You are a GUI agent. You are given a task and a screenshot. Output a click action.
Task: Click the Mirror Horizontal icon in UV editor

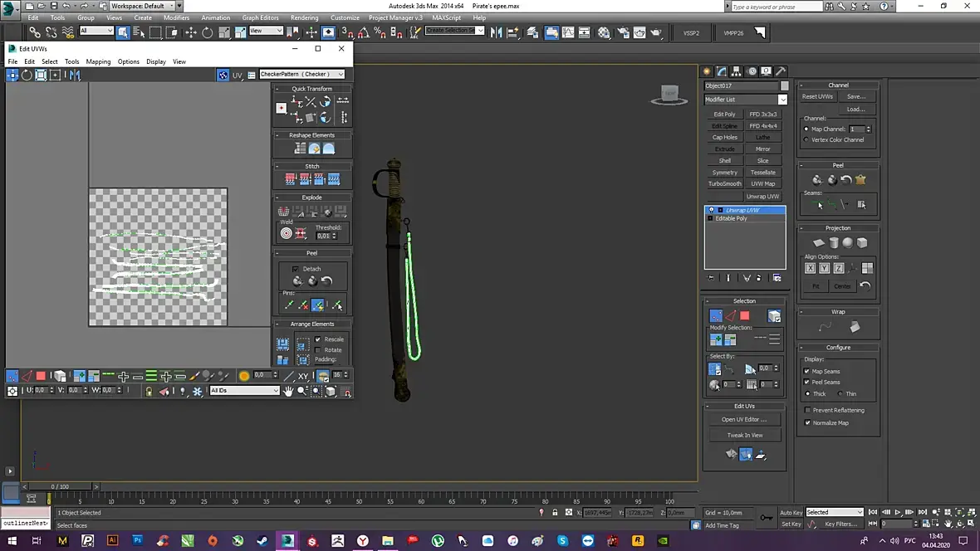(75, 75)
